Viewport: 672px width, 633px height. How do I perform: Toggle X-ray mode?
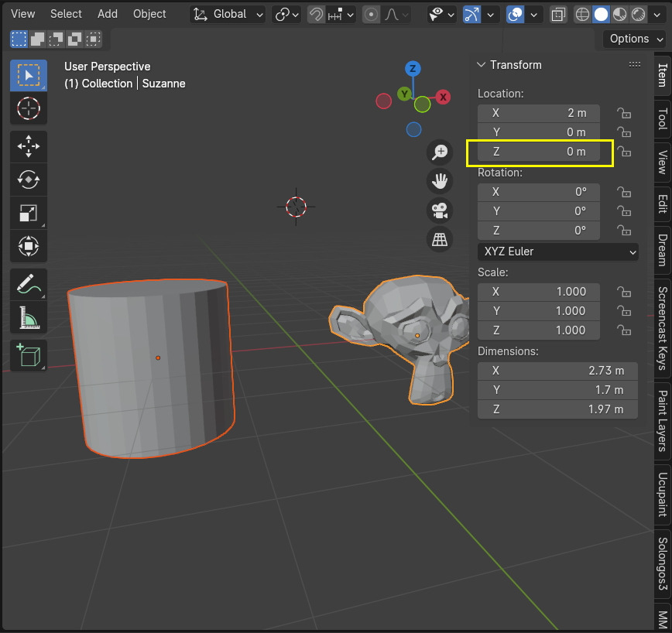click(558, 15)
